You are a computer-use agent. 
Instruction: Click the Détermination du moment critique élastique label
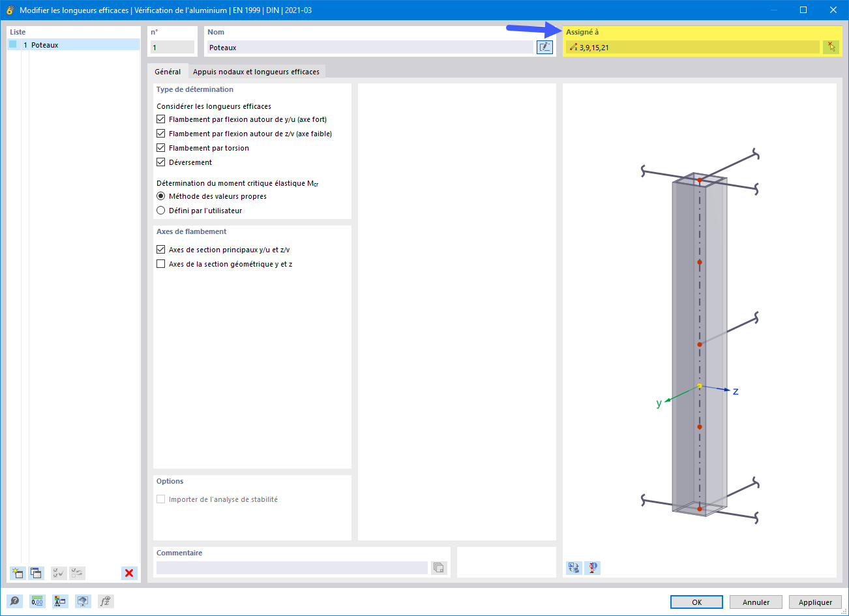(237, 183)
